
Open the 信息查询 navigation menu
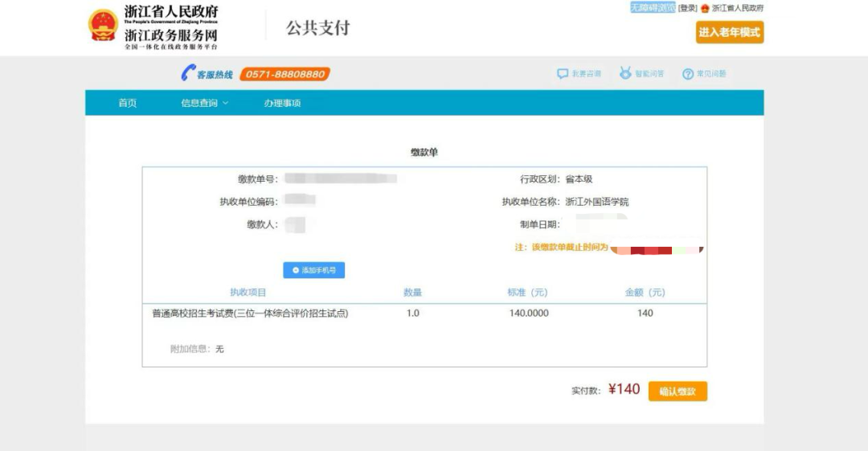199,103
